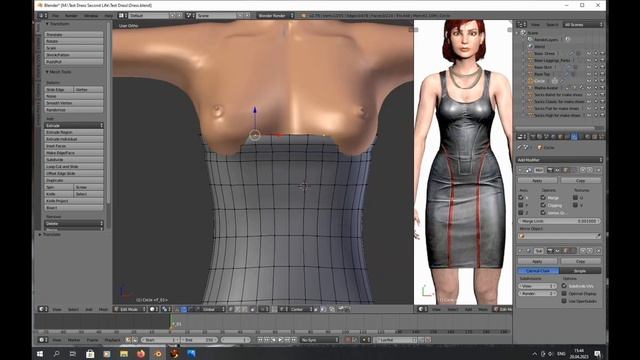Select Catmull-Clark subdivision type
The width and height of the screenshot is (640, 360).
point(538,271)
